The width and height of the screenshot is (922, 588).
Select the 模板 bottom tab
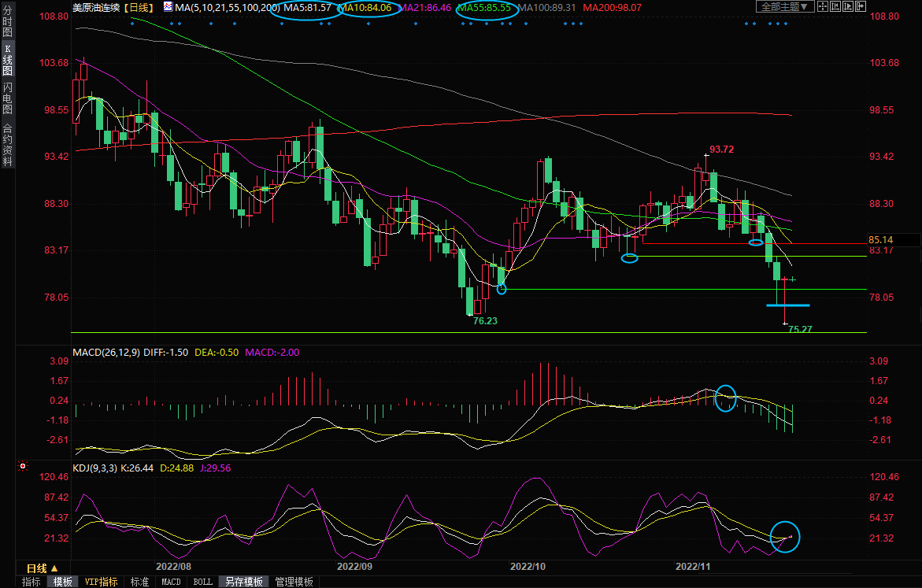[62, 582]
